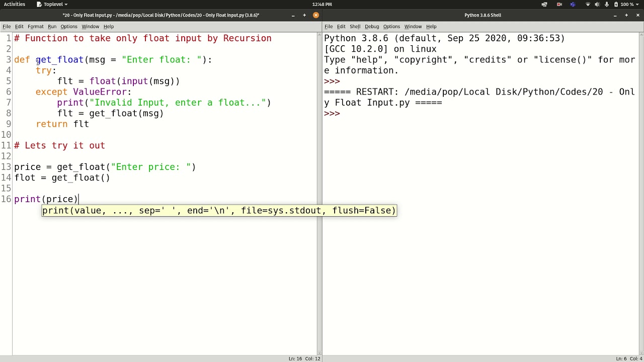The image size is (644, 362).
Task: Click the last >>> prompt in the Shell
Action: [332, 114]
